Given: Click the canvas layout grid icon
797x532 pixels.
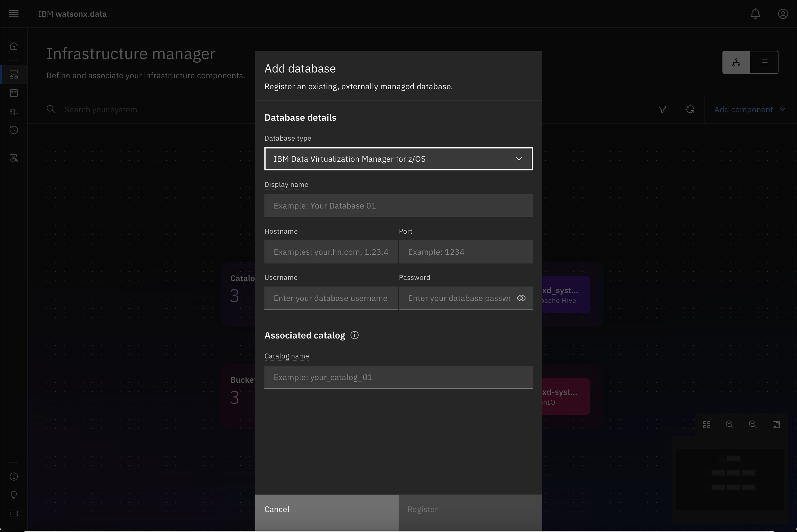Looking at the screenshot, I should coord(707,425).
